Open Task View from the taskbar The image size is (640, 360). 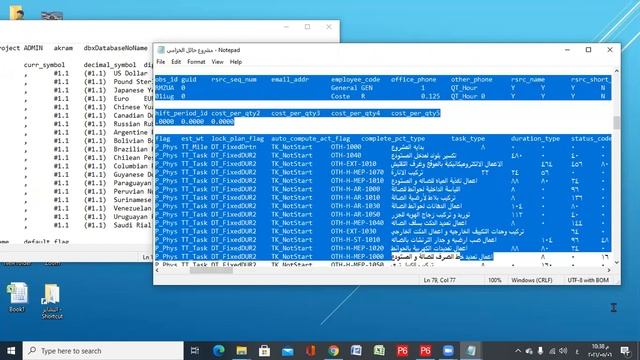tap(195, 351)
